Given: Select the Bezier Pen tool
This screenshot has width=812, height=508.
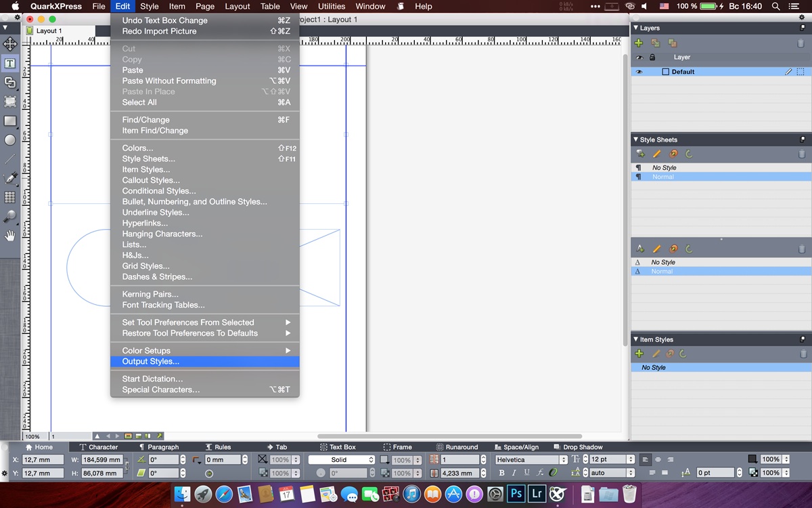Looking at the screenshot, I should (x=10, y=178).
